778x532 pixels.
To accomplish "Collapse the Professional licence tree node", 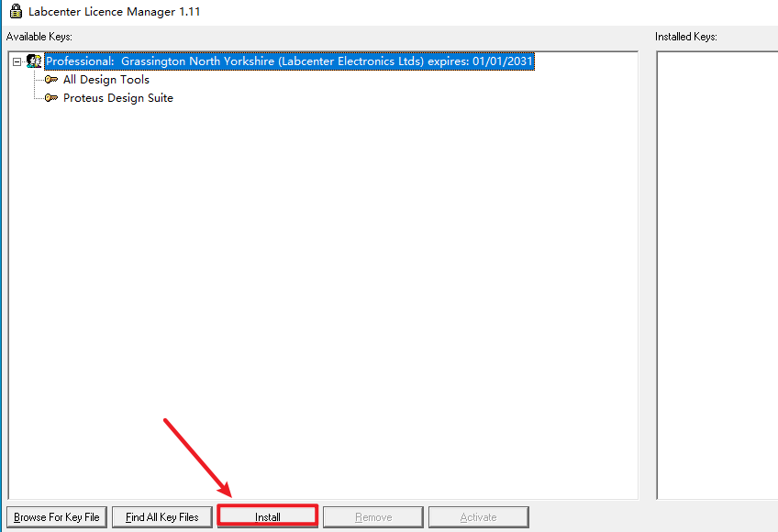I will tap(17, 61).
